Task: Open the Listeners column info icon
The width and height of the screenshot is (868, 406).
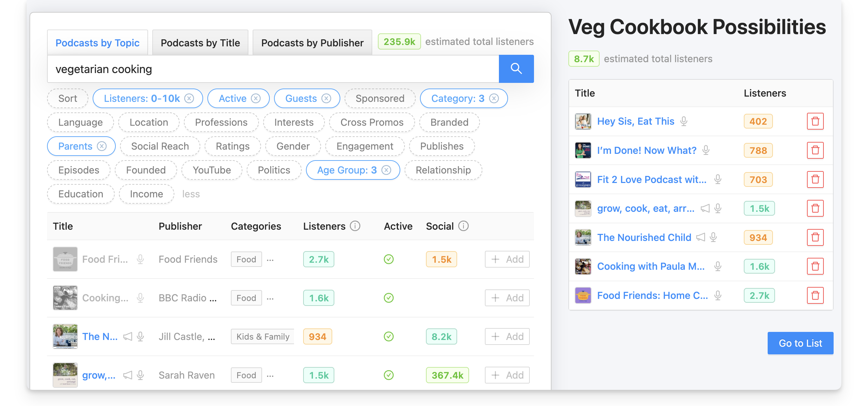Action: click(x=355, y=226)
